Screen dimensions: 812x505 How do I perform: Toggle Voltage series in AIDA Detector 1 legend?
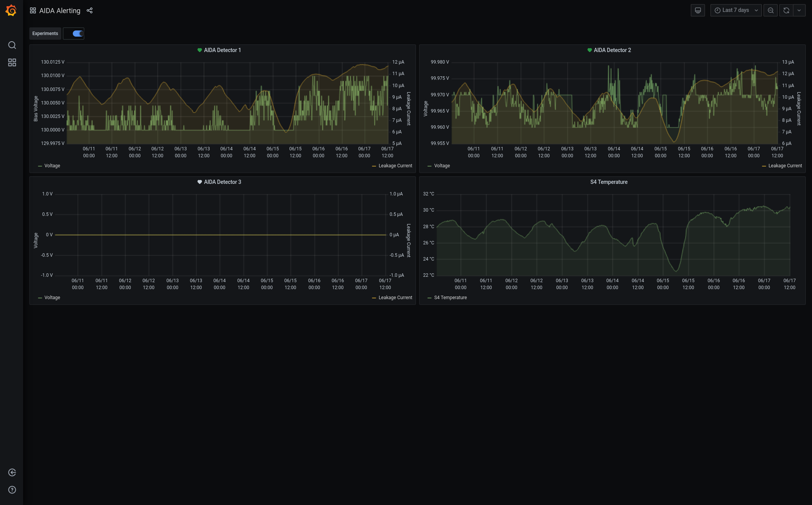tap(52, 166)
